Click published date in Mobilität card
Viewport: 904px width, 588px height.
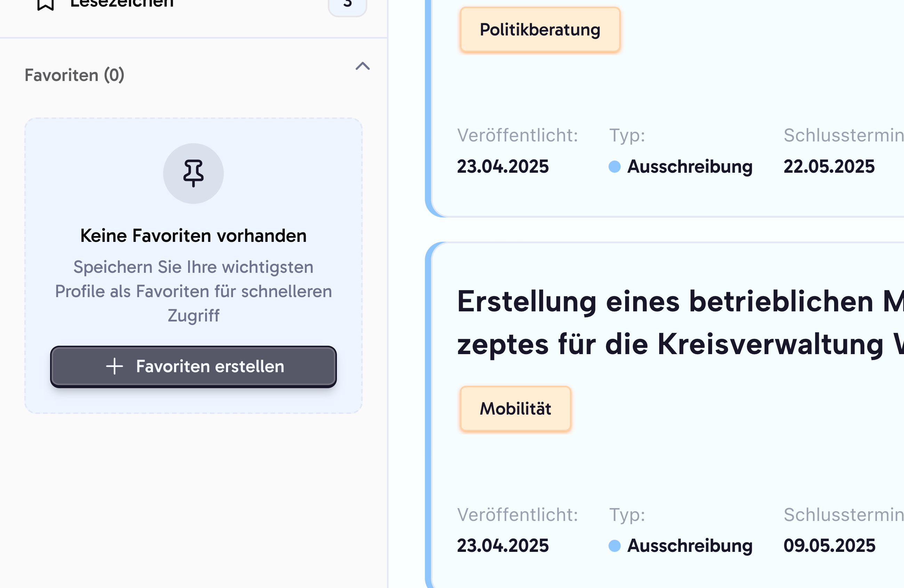pos(503,546)
